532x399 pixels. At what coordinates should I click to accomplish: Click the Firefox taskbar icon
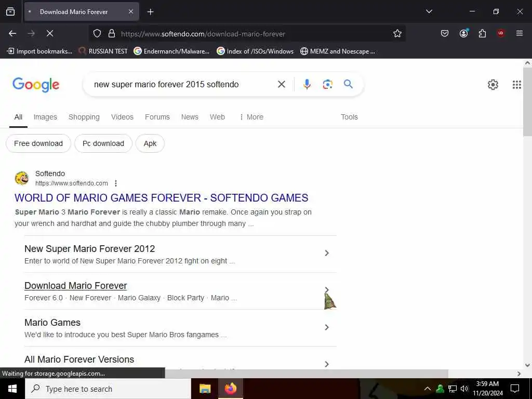tap(231, 389)
